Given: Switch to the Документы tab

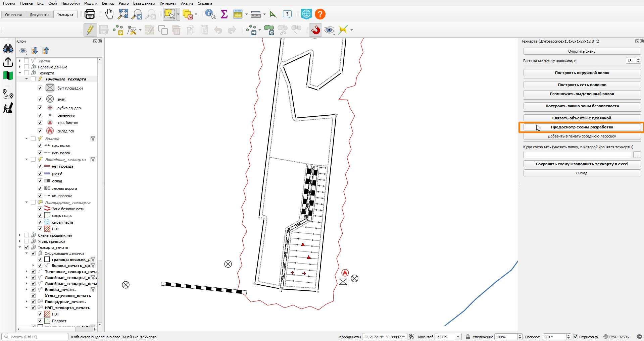Looking at the screenshot, I should pos(39,14).
